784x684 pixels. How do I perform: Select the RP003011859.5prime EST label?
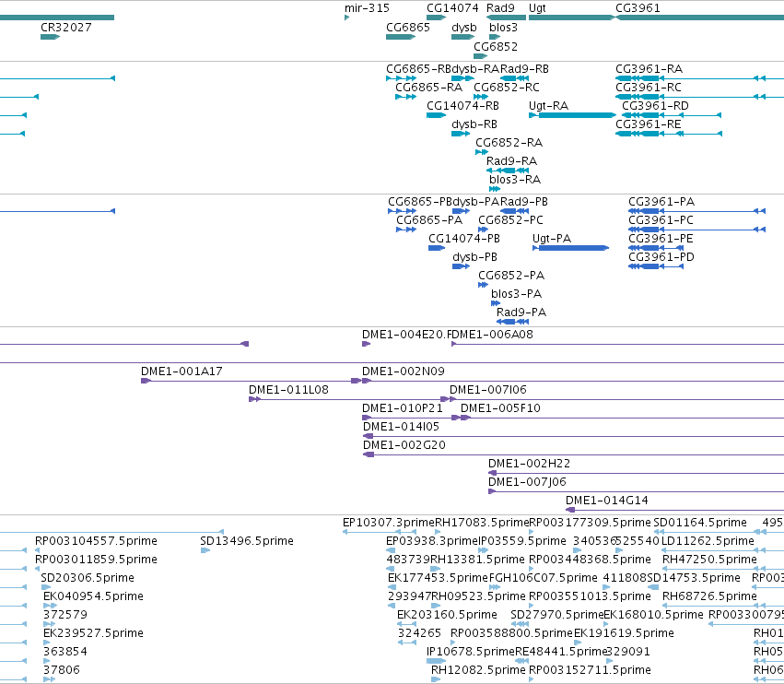pyautogui.click(x=96, y=560)
